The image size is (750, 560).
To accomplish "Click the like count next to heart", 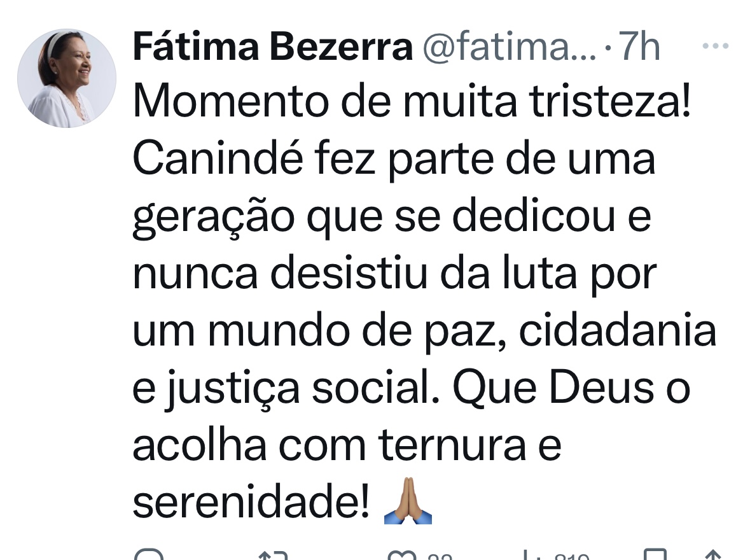I will coord(439,556).
